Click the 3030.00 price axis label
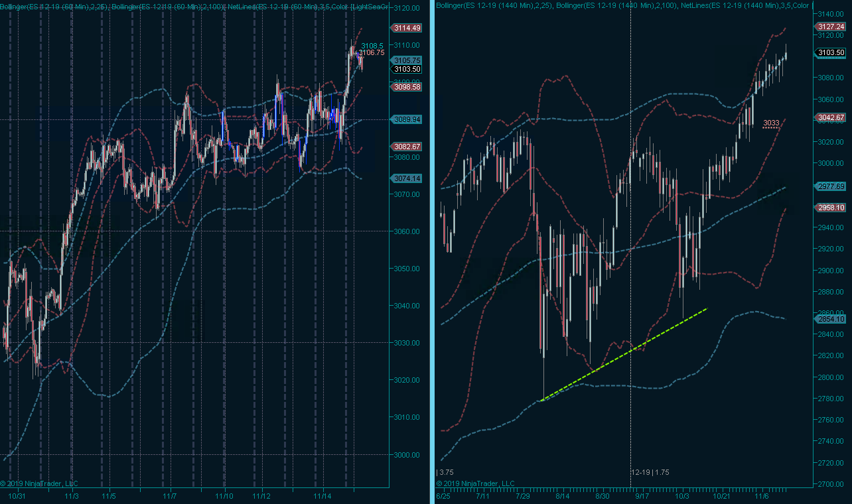 pos(407,343)
